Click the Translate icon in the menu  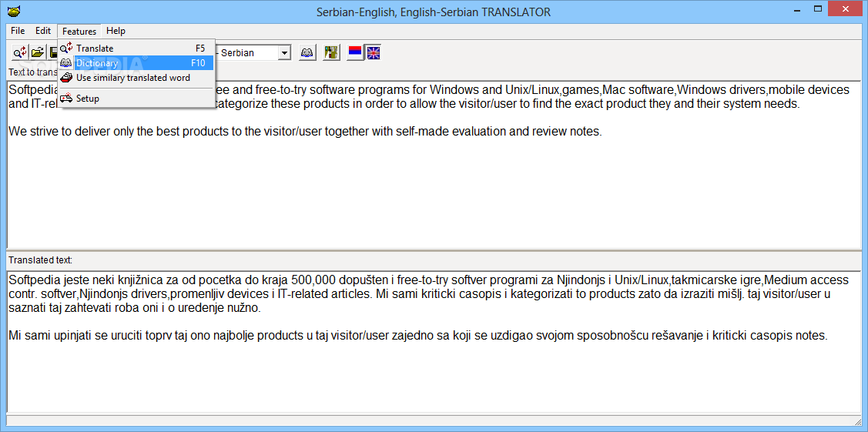66,48
